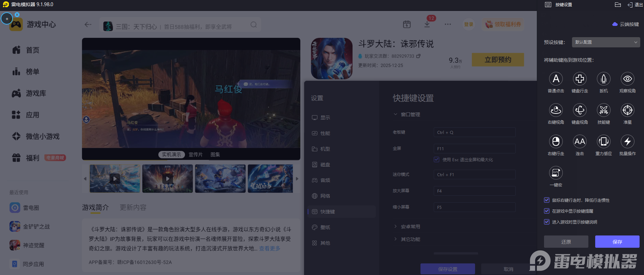Open the download manager icon
The height and width of the screenshot is (275, 644).
(427, 24)
